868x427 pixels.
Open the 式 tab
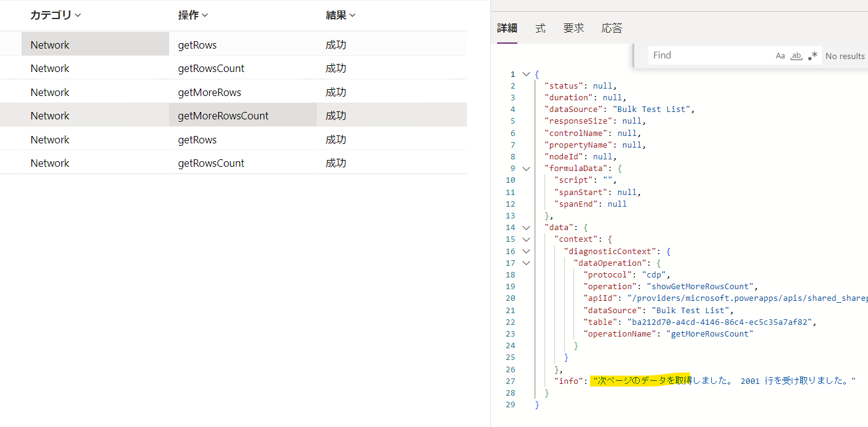[540, 28]
